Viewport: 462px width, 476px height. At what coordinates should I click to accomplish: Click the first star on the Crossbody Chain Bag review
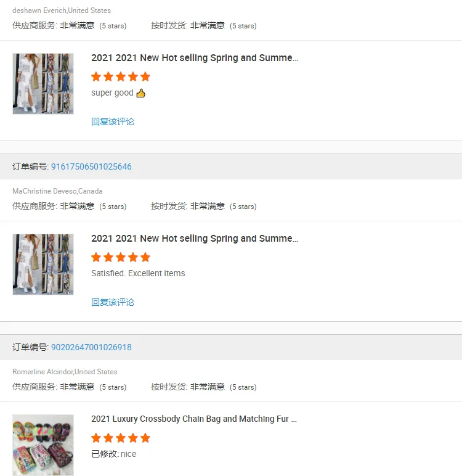click(96, 438)
